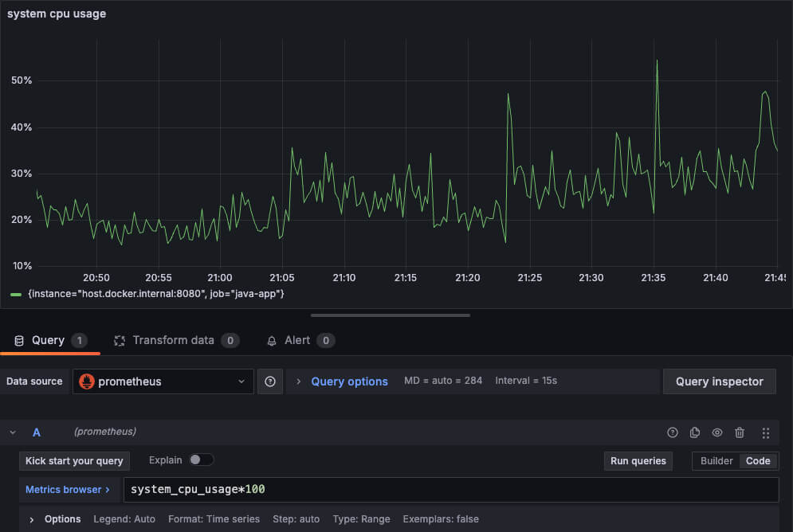
Task: Switch to the Transform data tab
Action: (173, 340)
